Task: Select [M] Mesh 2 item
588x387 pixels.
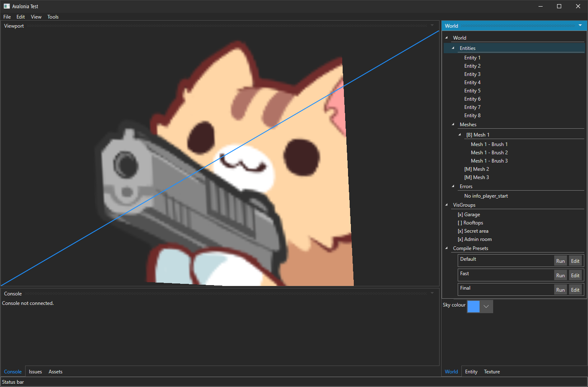Action: (477, 169)
